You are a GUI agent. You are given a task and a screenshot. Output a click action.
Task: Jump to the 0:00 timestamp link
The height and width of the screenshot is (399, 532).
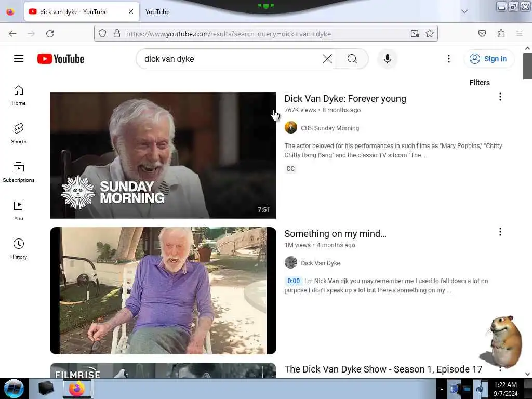[294, 281]
